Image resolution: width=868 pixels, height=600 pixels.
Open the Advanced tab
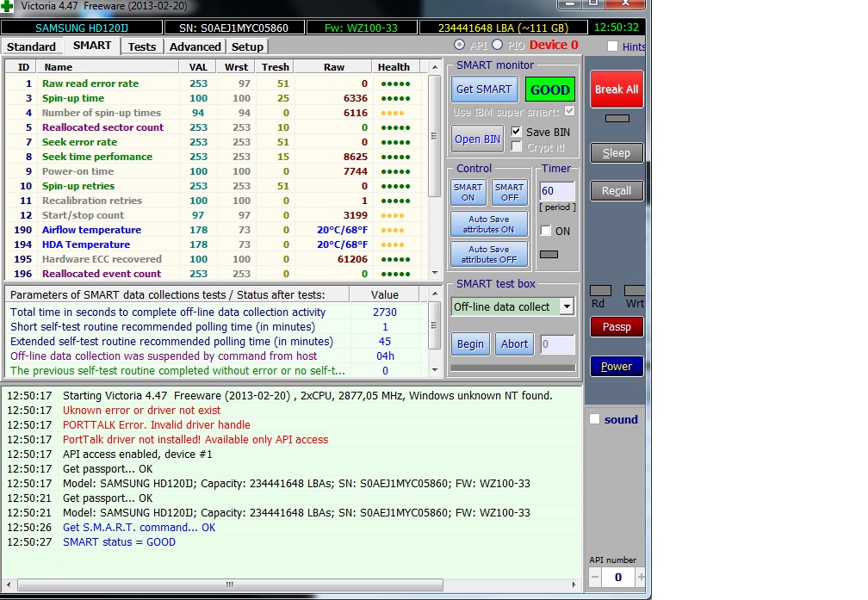point(195,46)
